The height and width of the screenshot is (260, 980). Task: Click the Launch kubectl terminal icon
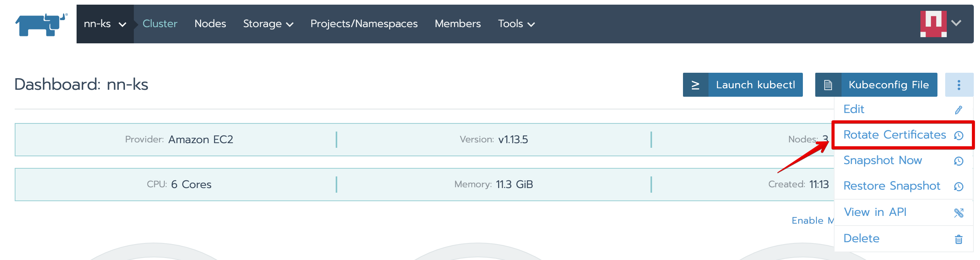coord(695,85)
